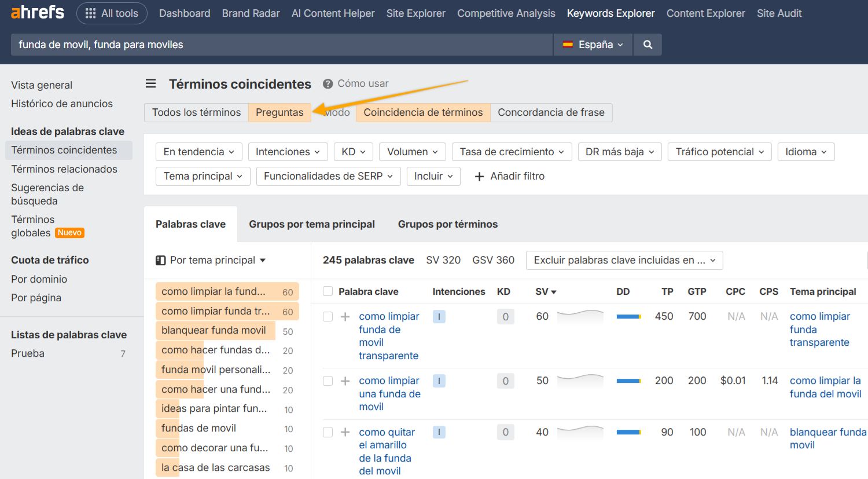
Task: Open the Cómo usar guide
Action: click(x=362, y=83)
